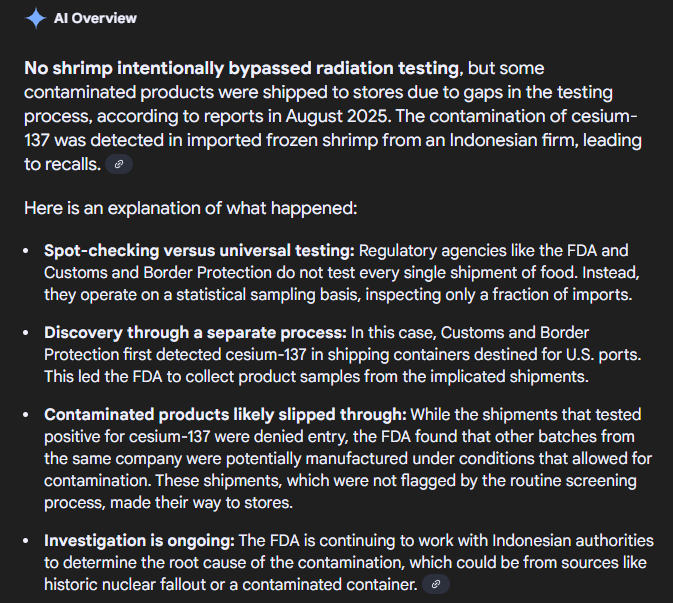Screen dimensions: 673x603
Task: Click the 'Discovery through a separate process:' heading
Action: pos(195,333)
